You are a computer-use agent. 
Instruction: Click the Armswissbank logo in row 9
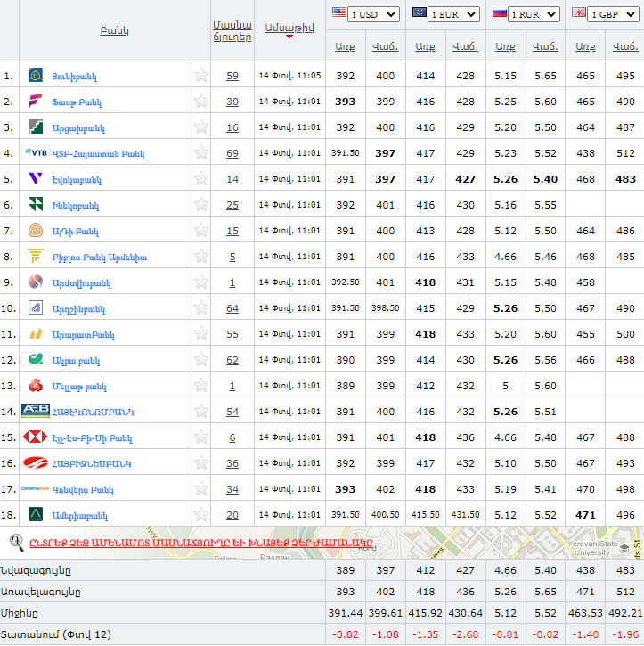pos(36,282)
